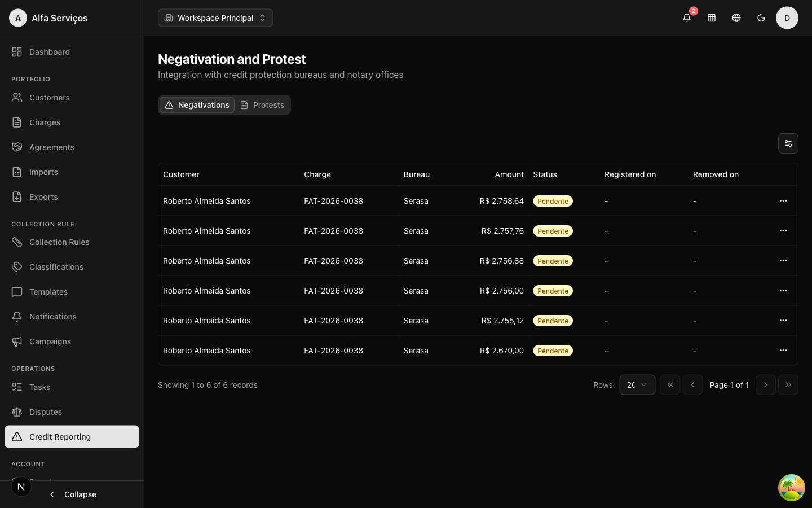The height and width of the screenshot is (508, 812).
Task: Open table view options filter button
Action: [788, 143]
